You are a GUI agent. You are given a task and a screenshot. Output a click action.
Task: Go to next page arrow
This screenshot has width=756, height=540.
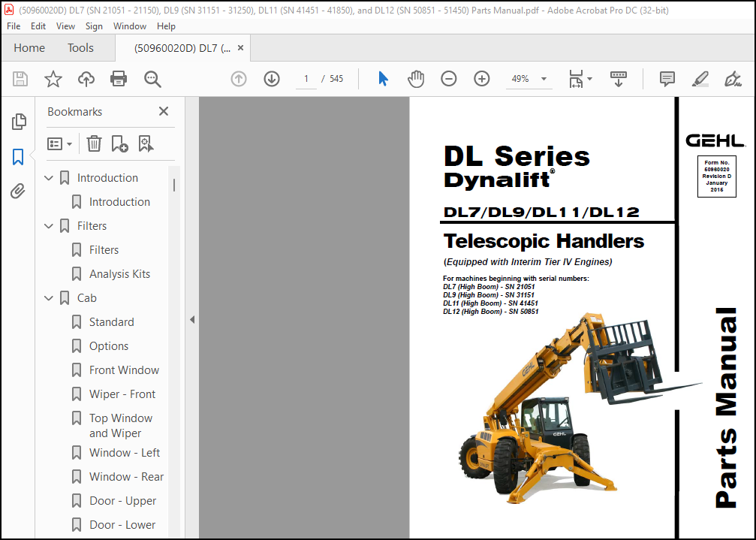[272, 79]
